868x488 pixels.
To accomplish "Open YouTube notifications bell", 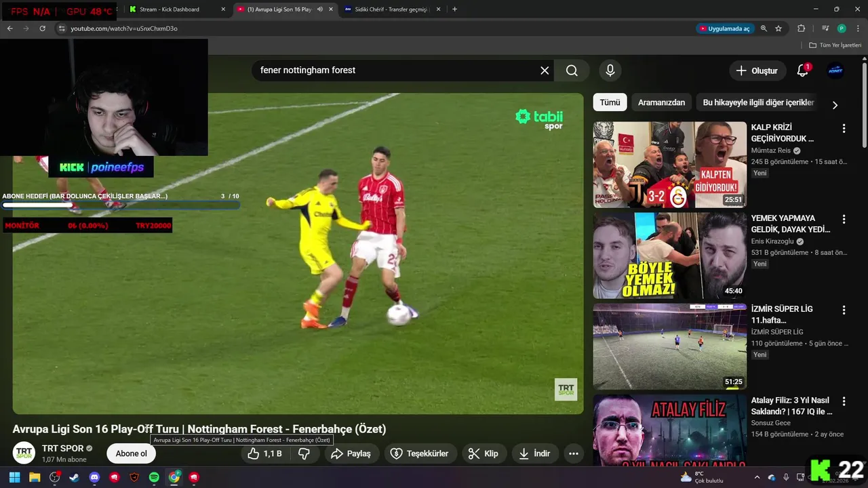I will [803, 70].
